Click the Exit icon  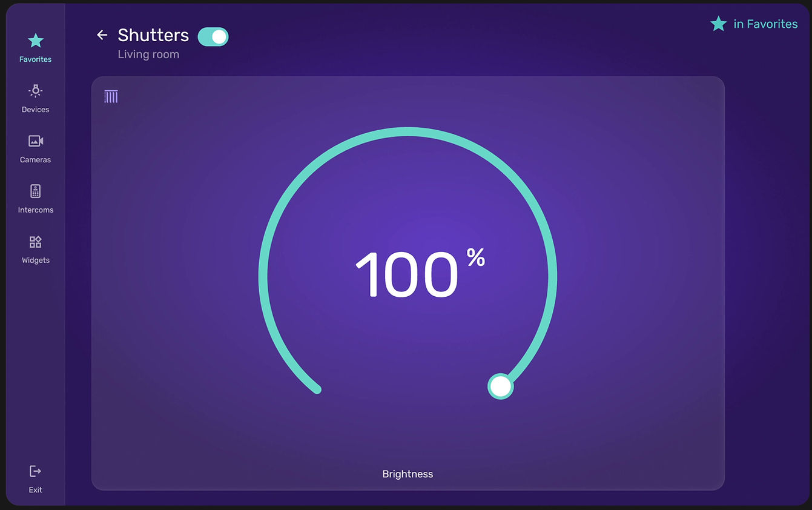[35, 471]
